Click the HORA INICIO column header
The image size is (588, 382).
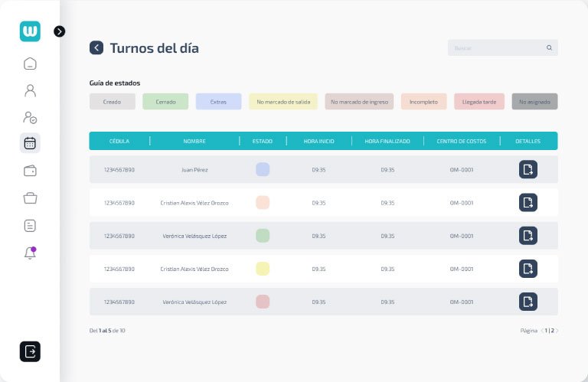click(x=318, y=141)
